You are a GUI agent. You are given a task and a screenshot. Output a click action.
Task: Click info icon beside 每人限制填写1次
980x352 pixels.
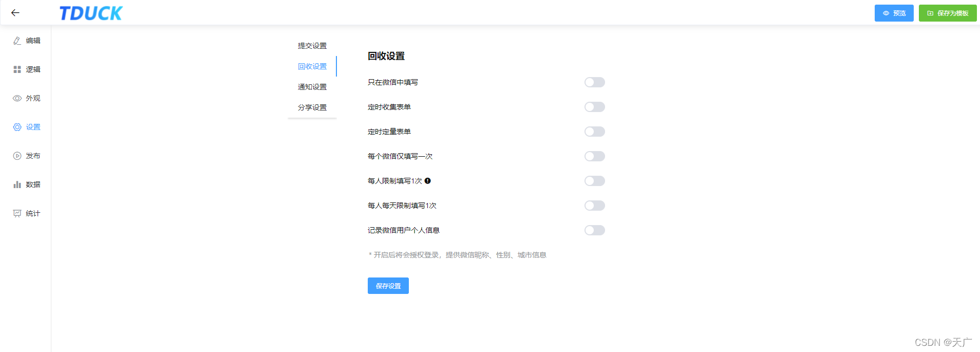(428, 181)
